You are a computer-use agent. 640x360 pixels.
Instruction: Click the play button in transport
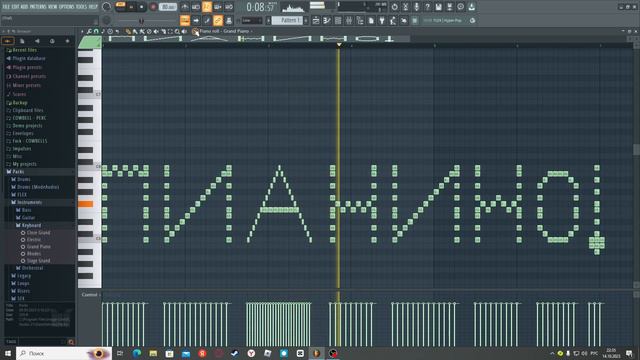(131, 7)
